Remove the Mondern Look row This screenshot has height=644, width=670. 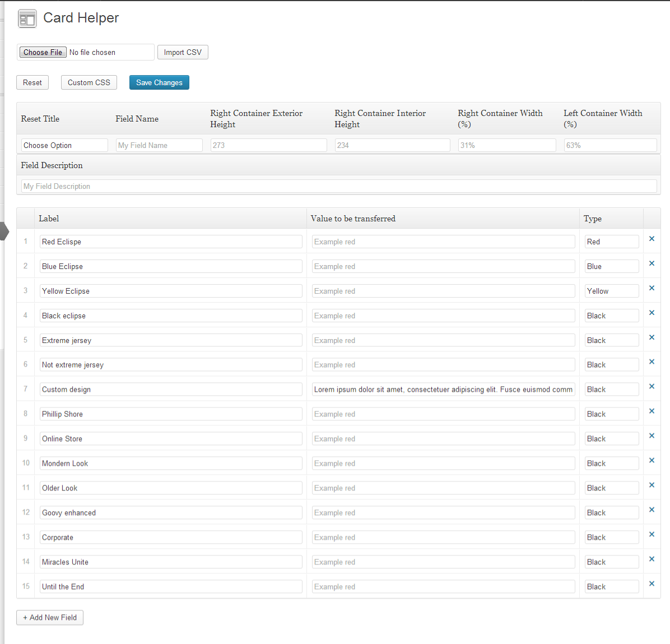(x=652, y=460)
